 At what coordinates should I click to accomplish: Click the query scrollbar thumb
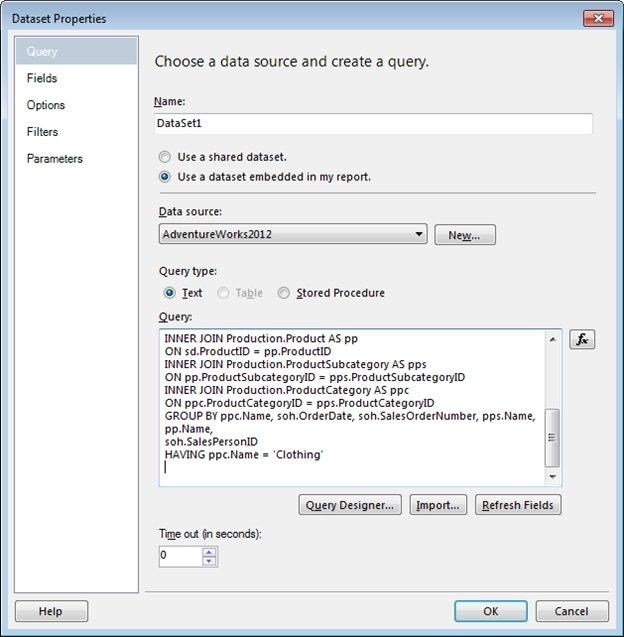pyautogui.click(x=552, y=438)
